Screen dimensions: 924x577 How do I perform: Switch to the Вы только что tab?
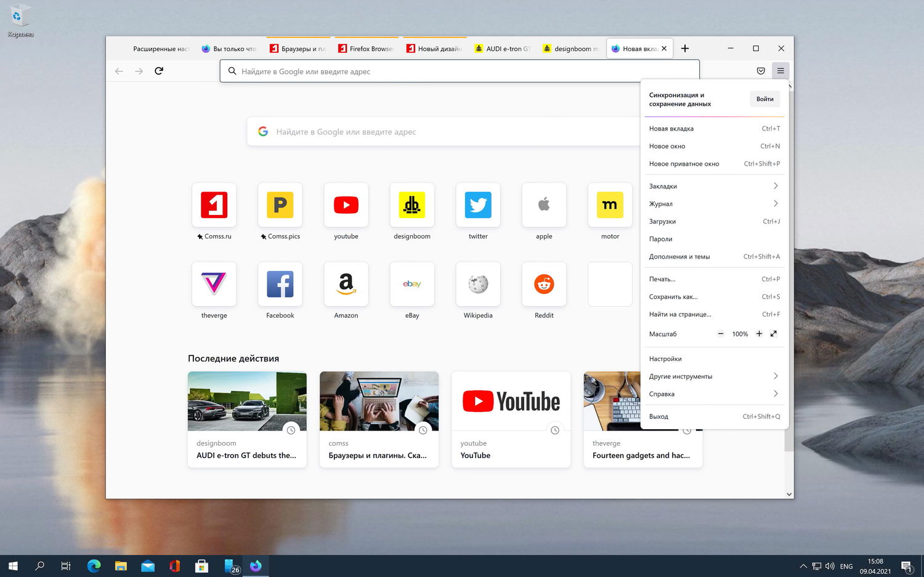[x=230, y=49]
